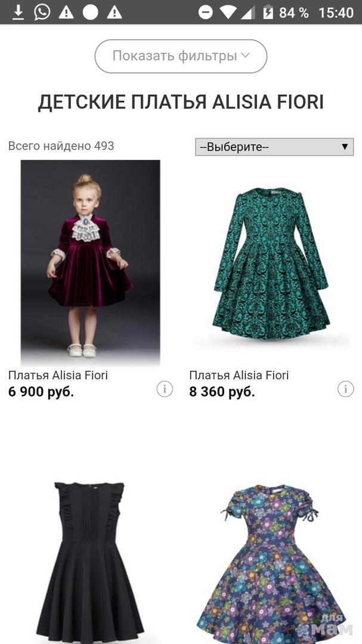
Task: View the black ruffled sleeveless dress
Action: [x=89, y=561]
